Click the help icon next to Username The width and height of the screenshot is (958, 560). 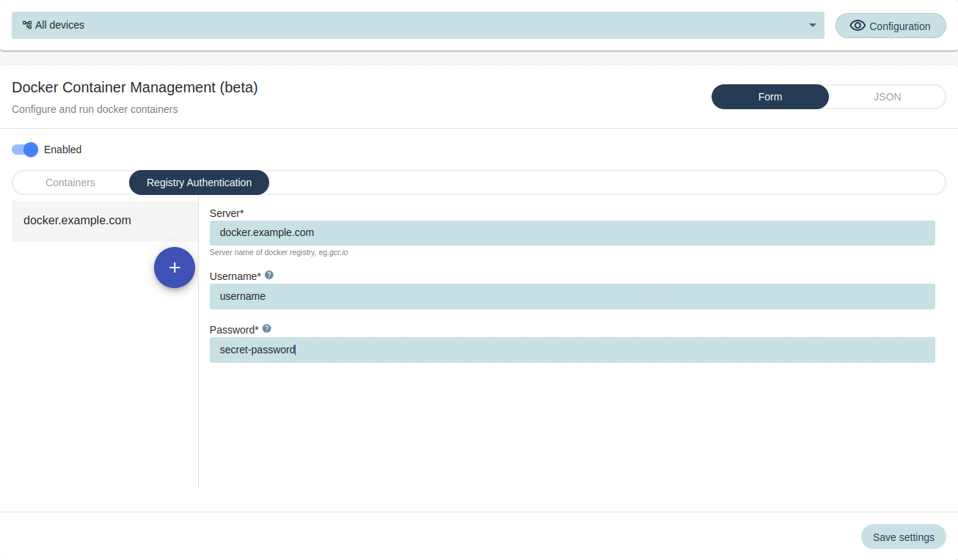click(x=269, y=275)
